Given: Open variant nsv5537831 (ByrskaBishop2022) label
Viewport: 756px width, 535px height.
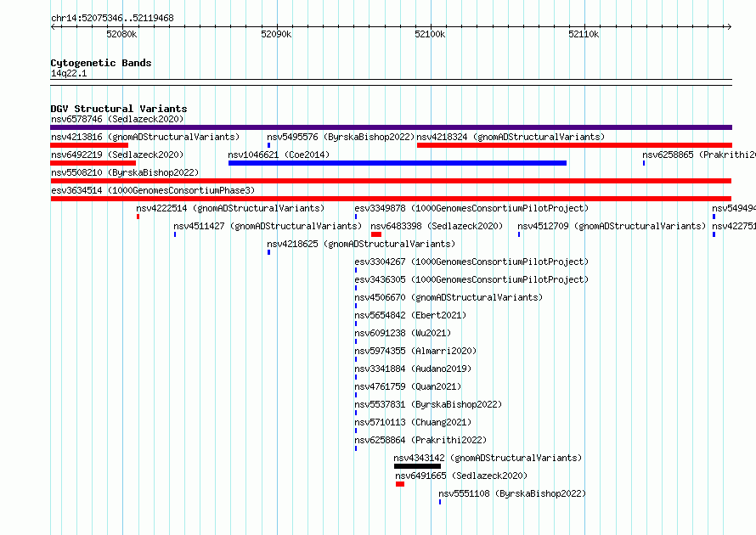Looking at the screenshot, I should point(429,404).
